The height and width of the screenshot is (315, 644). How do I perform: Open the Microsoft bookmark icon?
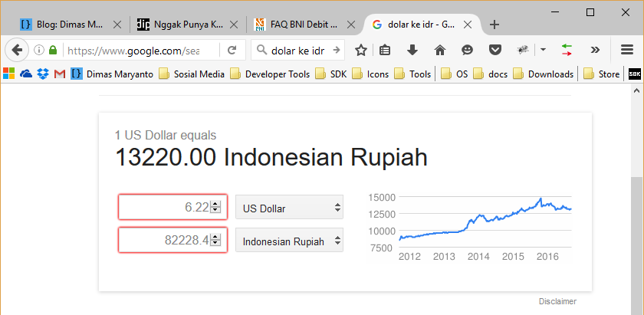click(x=8, y=74)
